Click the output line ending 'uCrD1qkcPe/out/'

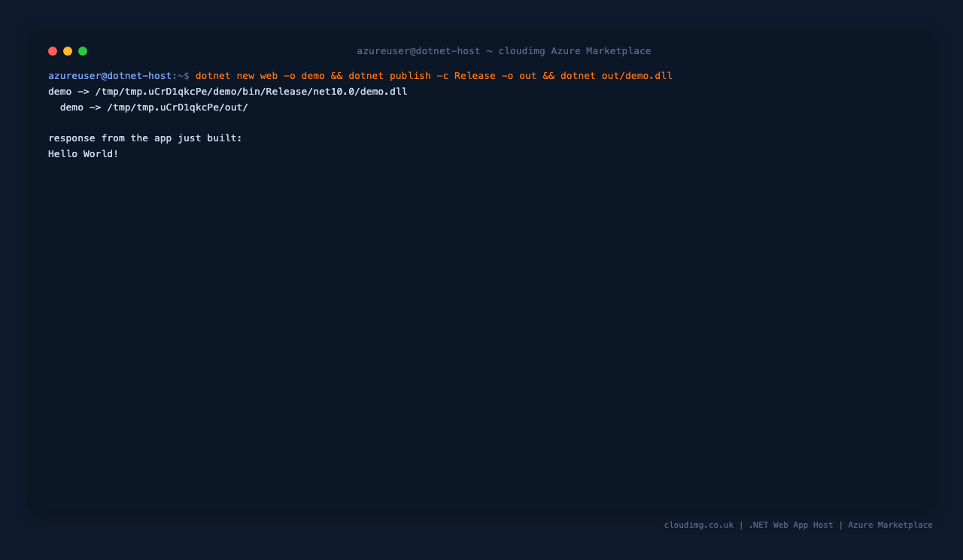[154, 107]
